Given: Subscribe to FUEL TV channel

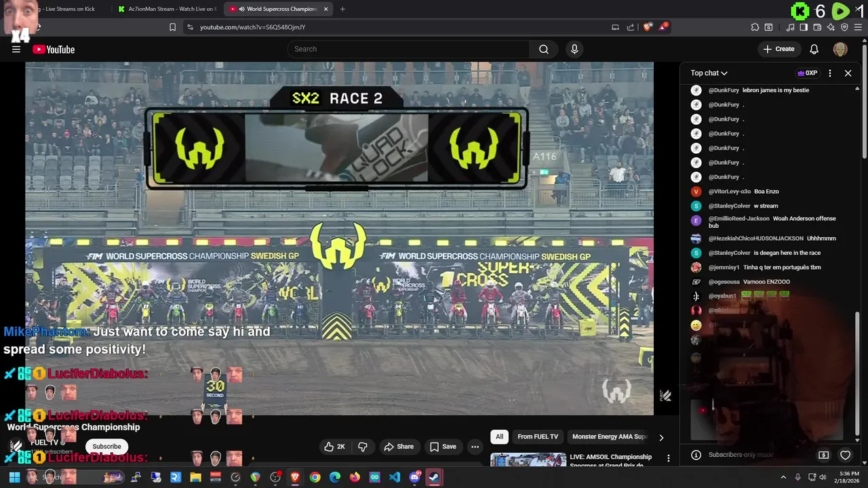Looking at the screenshot, I should click(106, 447).
